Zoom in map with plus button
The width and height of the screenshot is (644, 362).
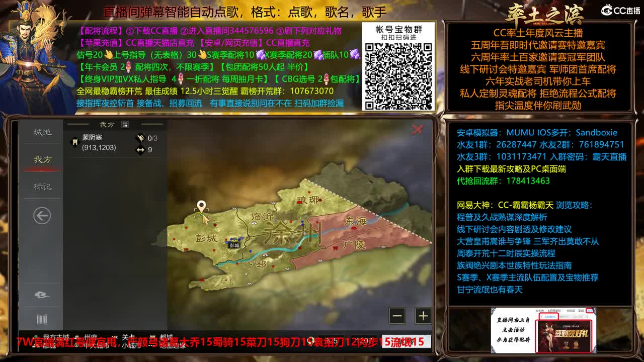(423, 316)
